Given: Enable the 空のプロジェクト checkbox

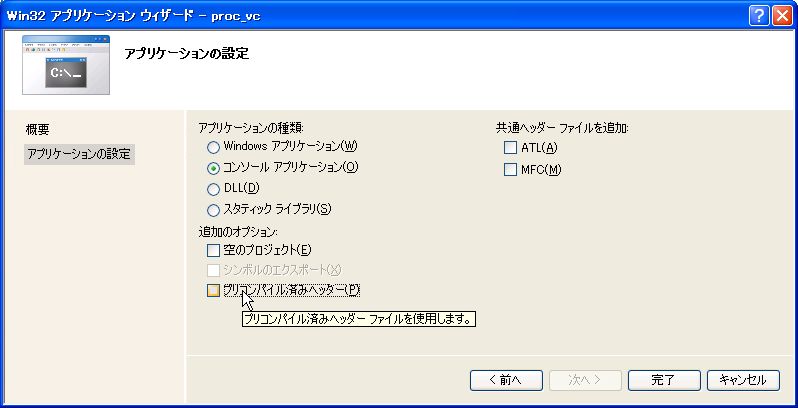Looking at the screenshot, I should (x=213, y=250).
